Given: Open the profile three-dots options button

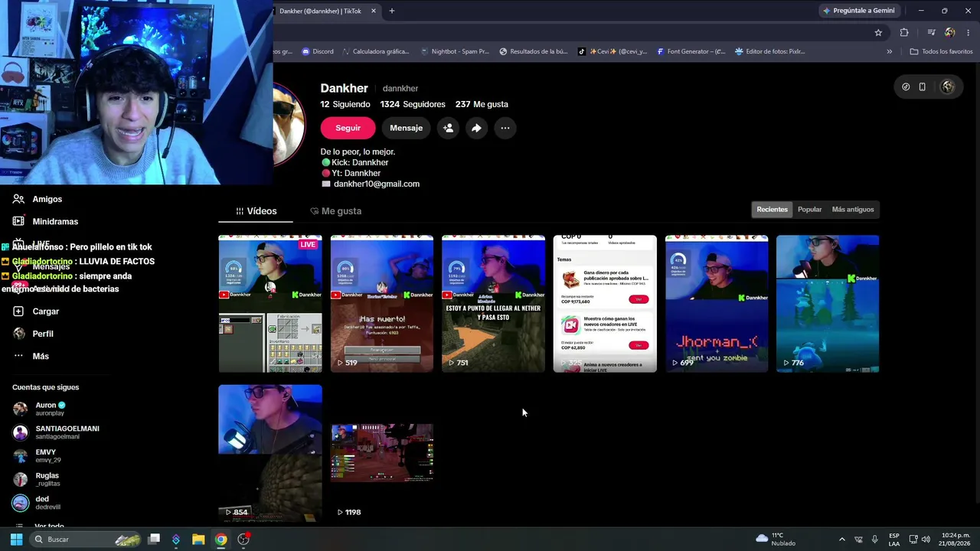Looking at the screenshot, I should [505, 128].
